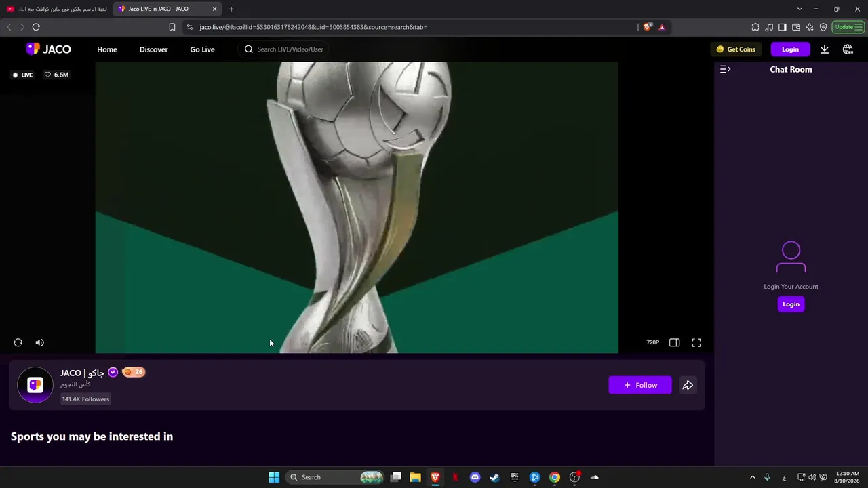Screen dimensions: 868x488
Task: Open Brave Shields panel
Action: click(647, 27)
